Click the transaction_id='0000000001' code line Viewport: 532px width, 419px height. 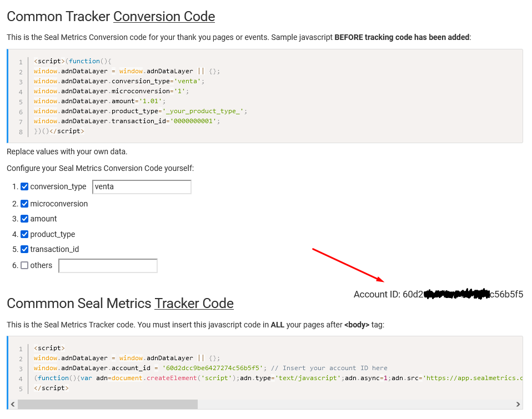coord(127,121)
